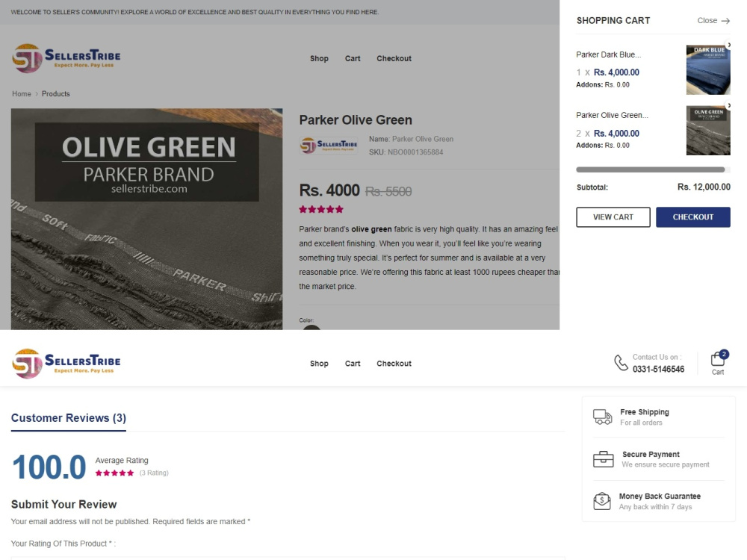This screenshot has height=560, width=747.
Task: Click the Submit Your Review heading
Action: (x=63, y=504)
